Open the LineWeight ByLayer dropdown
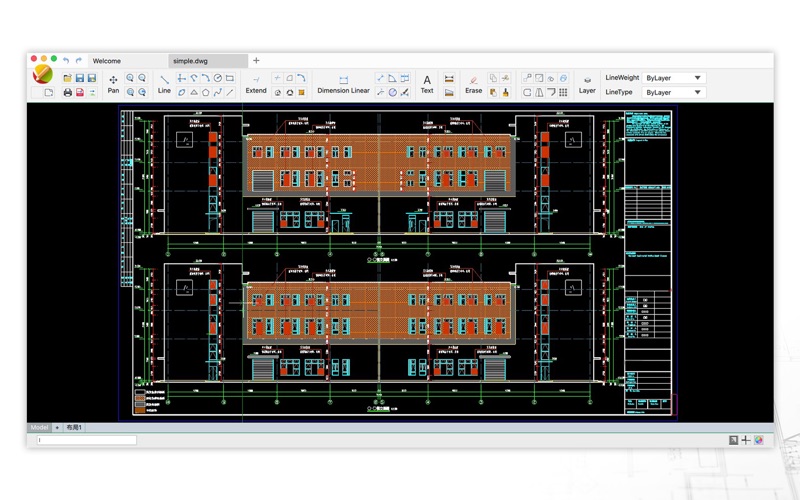The image size is (800, 500). pos(673,78)
